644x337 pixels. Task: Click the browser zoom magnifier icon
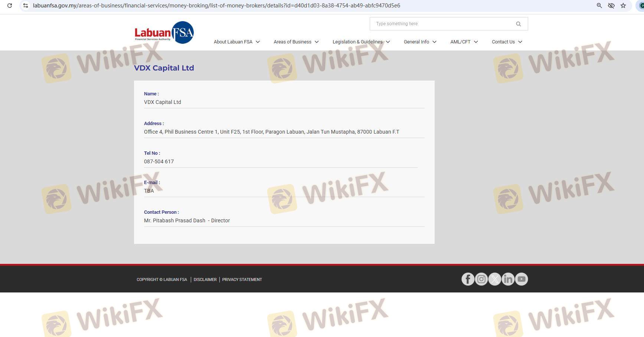coord(599,6)
